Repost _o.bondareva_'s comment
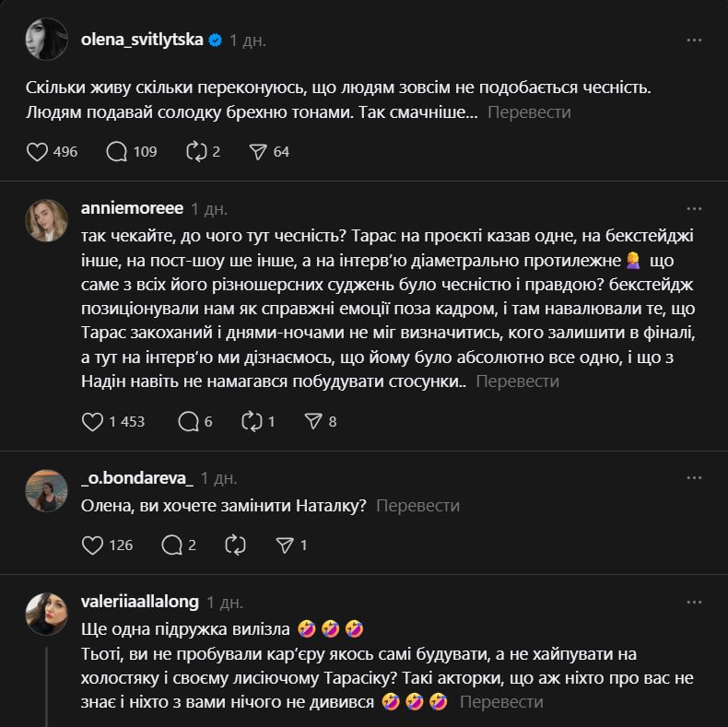Screen dimensions: 728x727 (x=235, y=545)
